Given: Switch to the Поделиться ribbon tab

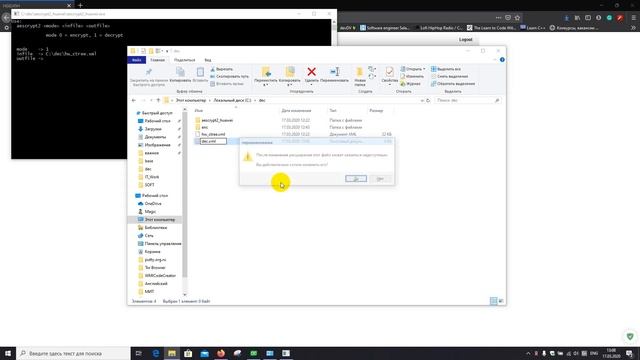Looking at the screenshot, I should (184, 60).
